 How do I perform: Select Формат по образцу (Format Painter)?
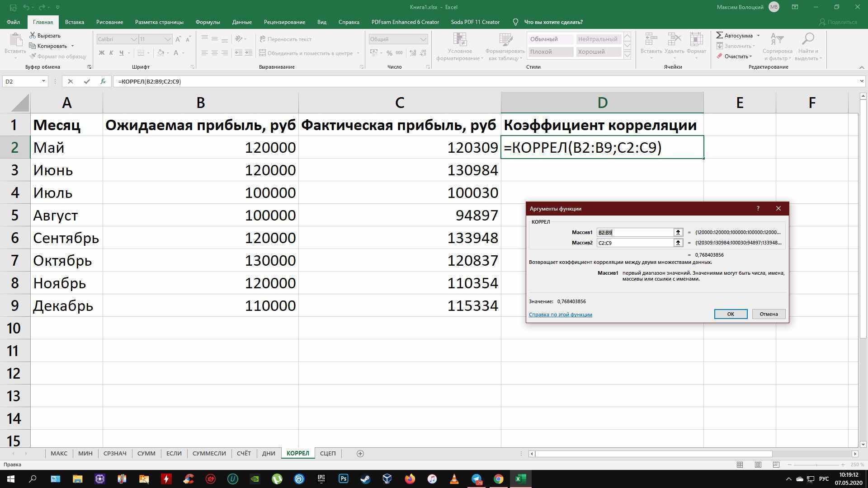coord(58,56)
